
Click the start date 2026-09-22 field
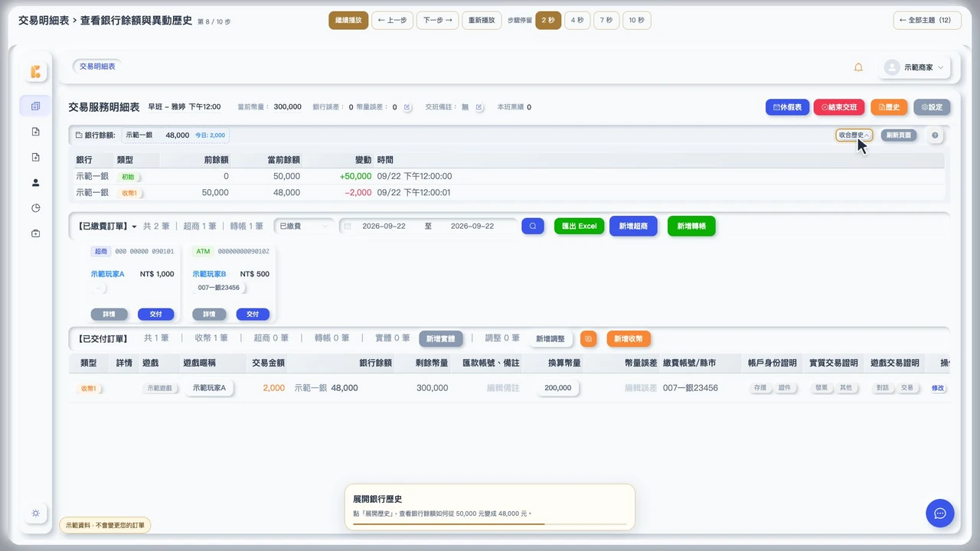[385, 227]
